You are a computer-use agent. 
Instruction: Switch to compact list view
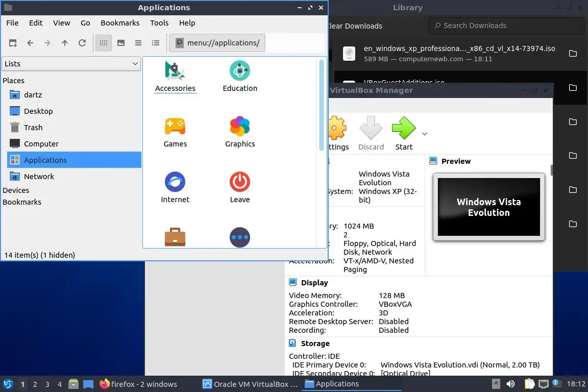pos(138,43)
